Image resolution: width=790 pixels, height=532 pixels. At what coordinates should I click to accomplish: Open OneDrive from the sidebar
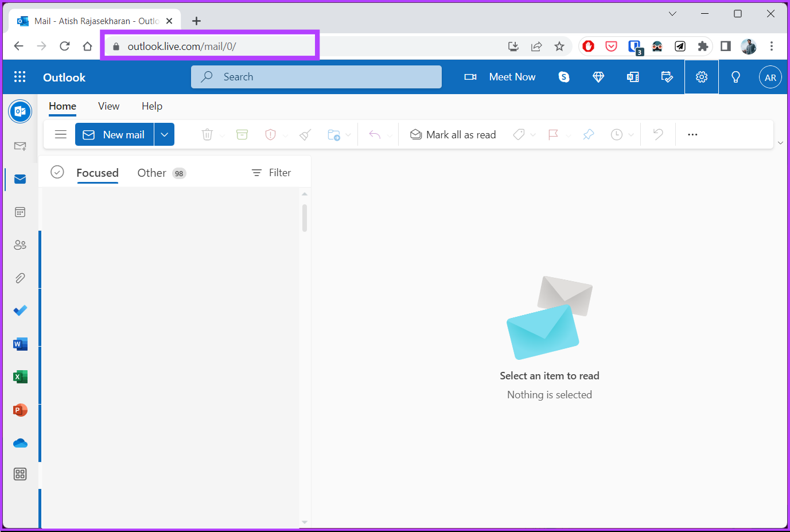[x=20, y=442]
